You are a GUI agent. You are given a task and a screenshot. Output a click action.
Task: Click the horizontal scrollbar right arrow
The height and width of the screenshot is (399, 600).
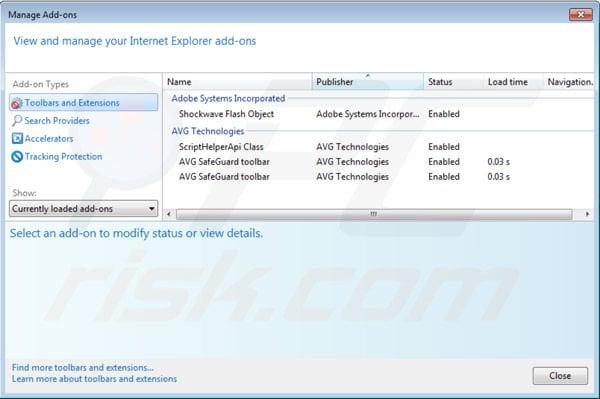pos(587,214)
